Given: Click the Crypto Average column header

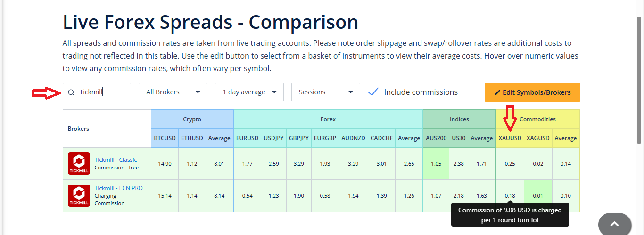Looking at the screenshot, I should [219, 138].
